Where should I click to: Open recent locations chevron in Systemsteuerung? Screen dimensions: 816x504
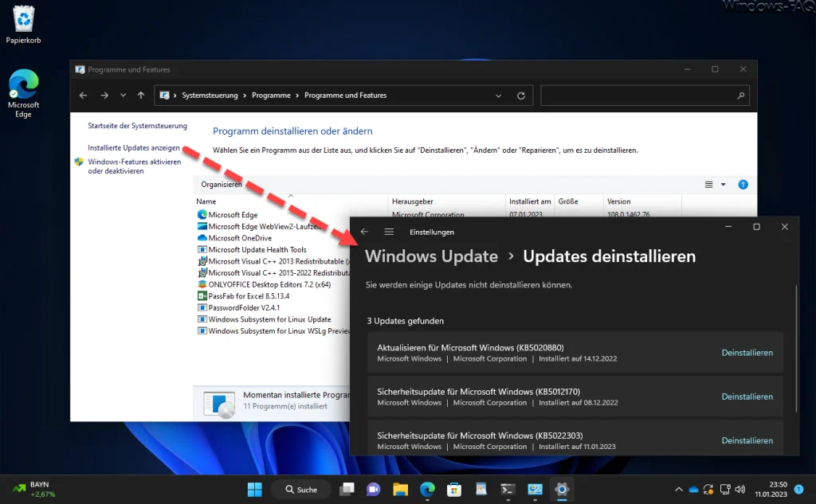pyautogui.click(x=123, y=96)
